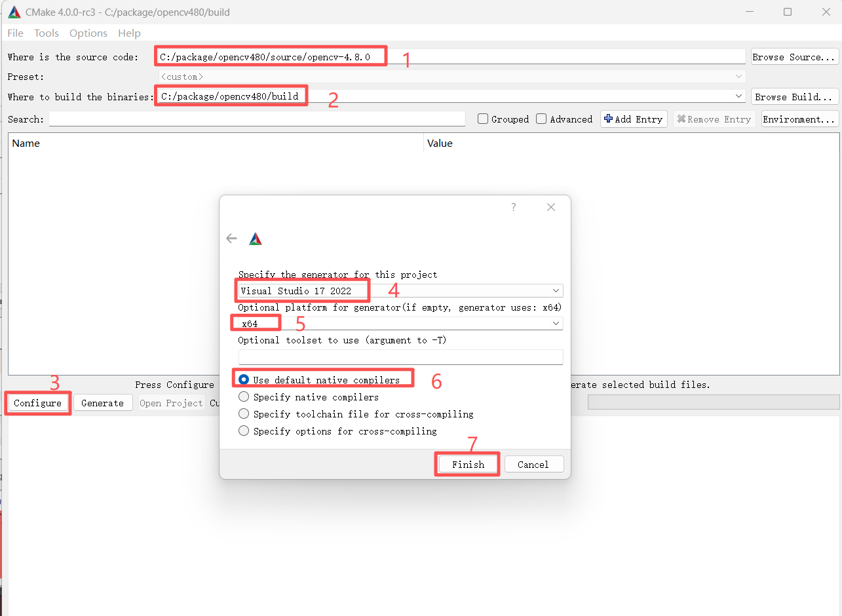Minimize the CMake window

749,12
